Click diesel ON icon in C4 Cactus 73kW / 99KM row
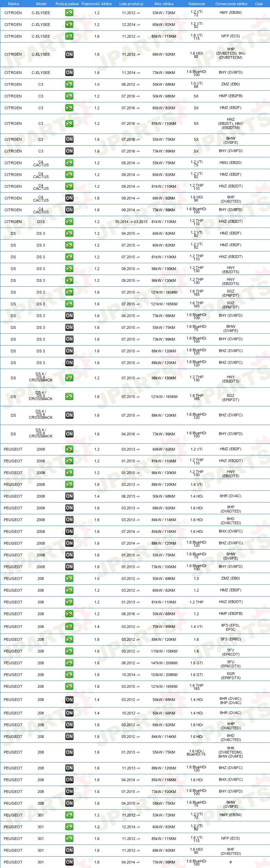Screen dimensions: 270x868 (69, 210)
